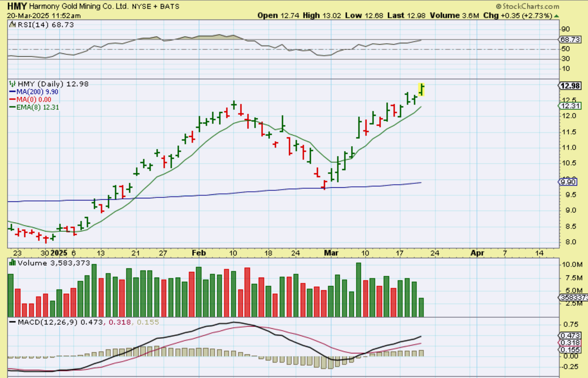
Task: Click the 12.31 EMA axis tag
Action: pyautogui.click(x=570, y=106)
